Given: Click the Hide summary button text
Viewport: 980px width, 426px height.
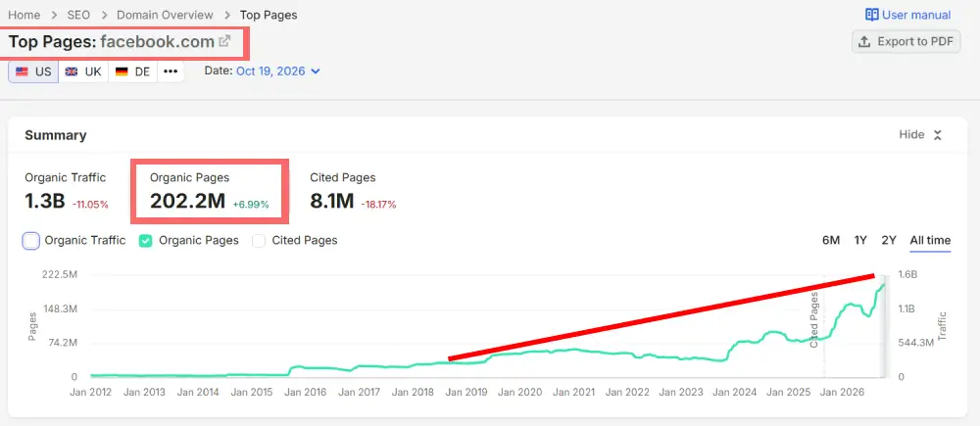Looking at the screenshot, I should tap(911, 135).
